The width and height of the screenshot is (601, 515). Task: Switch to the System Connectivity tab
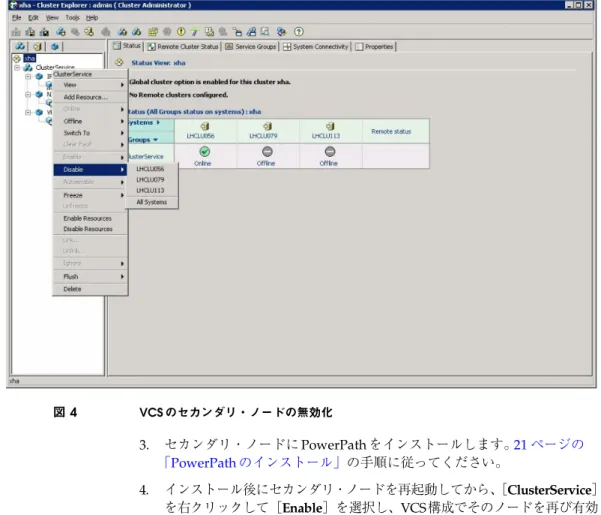[x=315, y=46]
